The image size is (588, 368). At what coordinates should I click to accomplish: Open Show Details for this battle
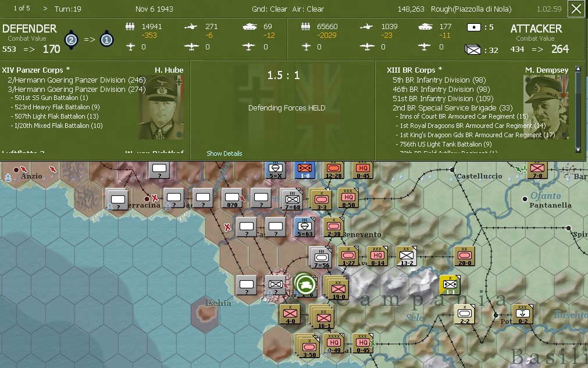pyautogui.click(x=224, y=153)
